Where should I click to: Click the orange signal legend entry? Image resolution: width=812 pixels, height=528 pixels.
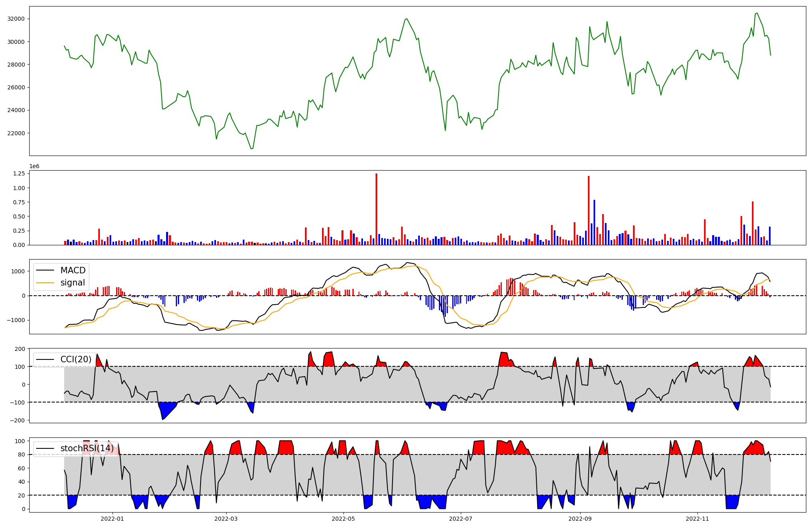click(x=72, y=283)
